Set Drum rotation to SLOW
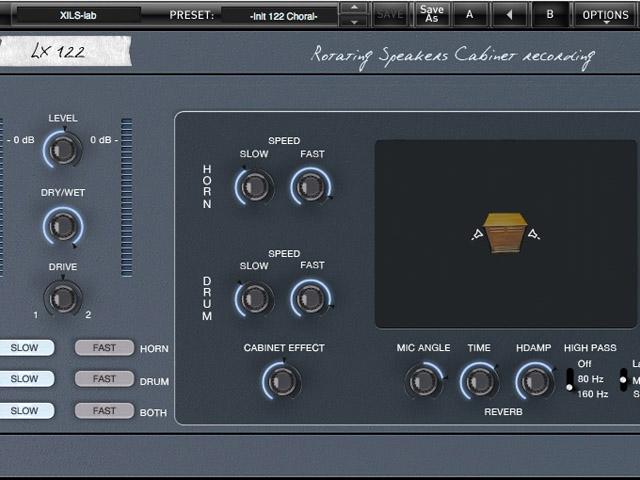The image size is (640, 480). pyautogui.click(x=25, y=379)
